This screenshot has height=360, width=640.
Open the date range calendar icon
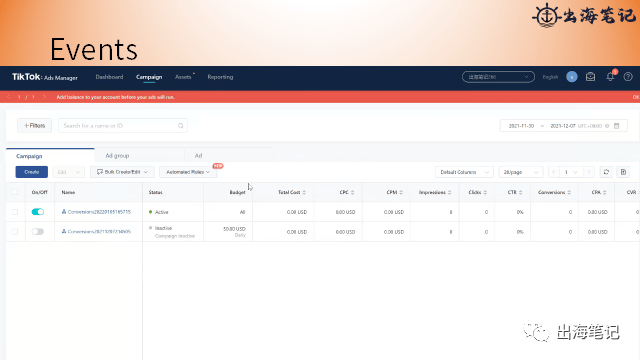(617, 126)
